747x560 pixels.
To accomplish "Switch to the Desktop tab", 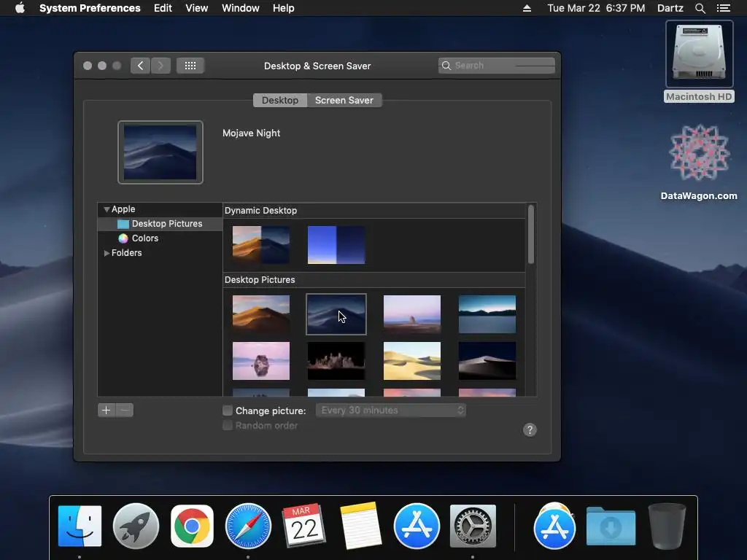I will [280, 101].
